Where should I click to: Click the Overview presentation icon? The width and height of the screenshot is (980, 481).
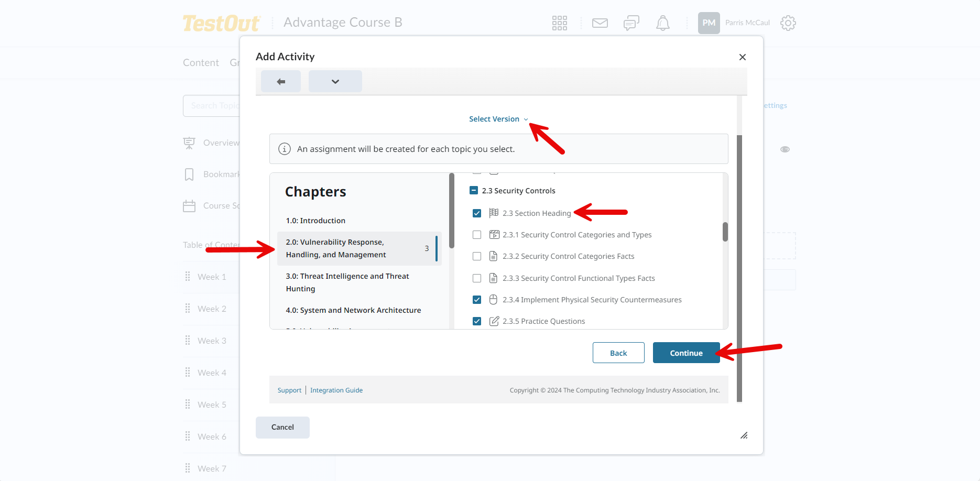point(189,143)
